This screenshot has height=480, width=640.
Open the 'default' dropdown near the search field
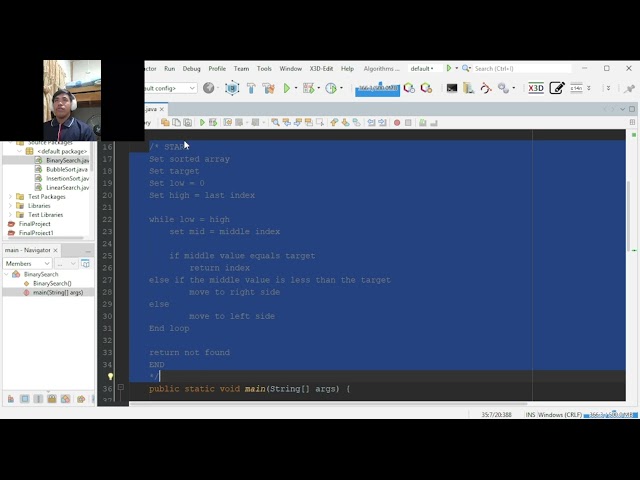(422, 68)
